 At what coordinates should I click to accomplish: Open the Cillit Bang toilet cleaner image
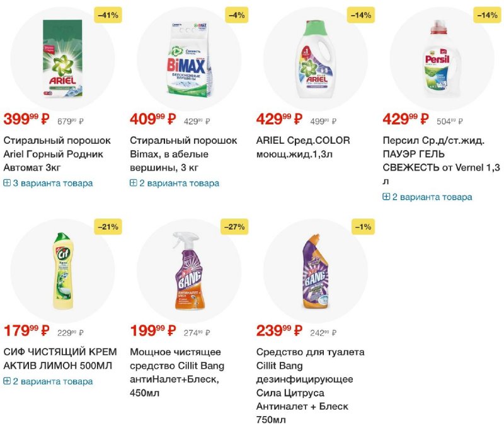[316, 272]
